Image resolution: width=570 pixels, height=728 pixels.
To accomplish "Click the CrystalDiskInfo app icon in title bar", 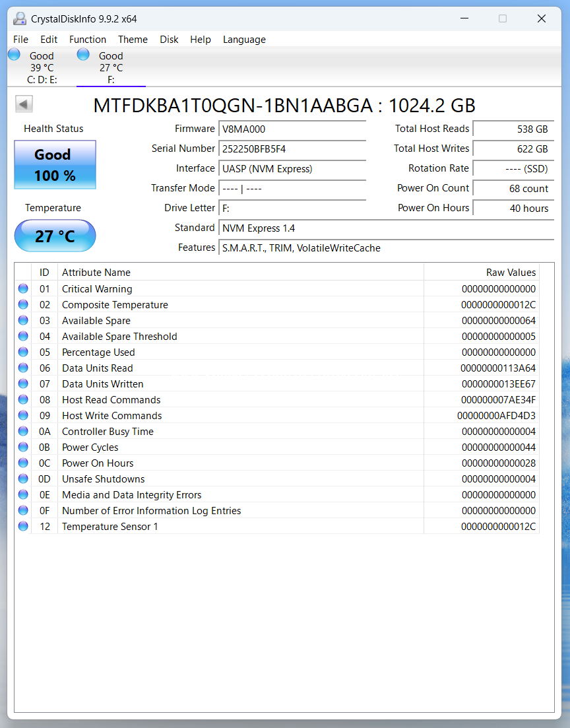I will pos(20,18).
